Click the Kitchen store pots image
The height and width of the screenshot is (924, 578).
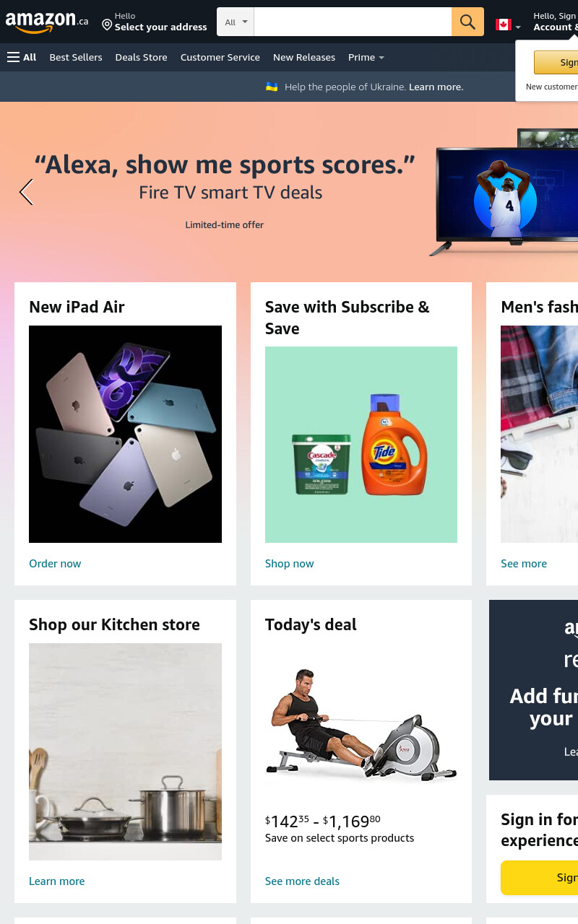pyautogui.click(x=125, y=751)
